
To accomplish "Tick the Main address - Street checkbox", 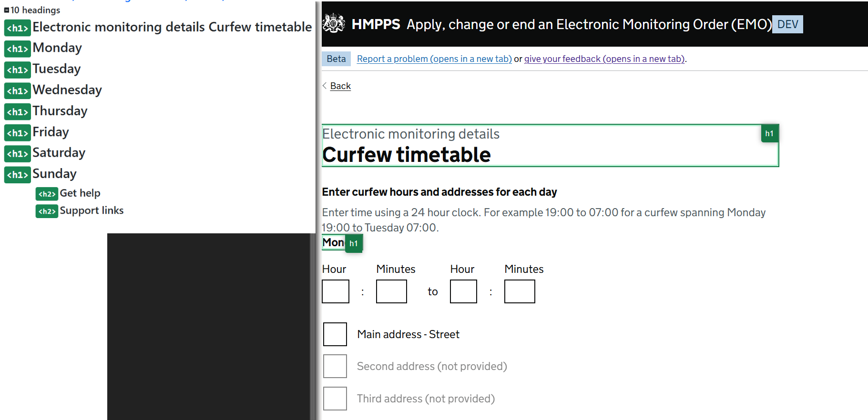I will click(x=335, y=334).
